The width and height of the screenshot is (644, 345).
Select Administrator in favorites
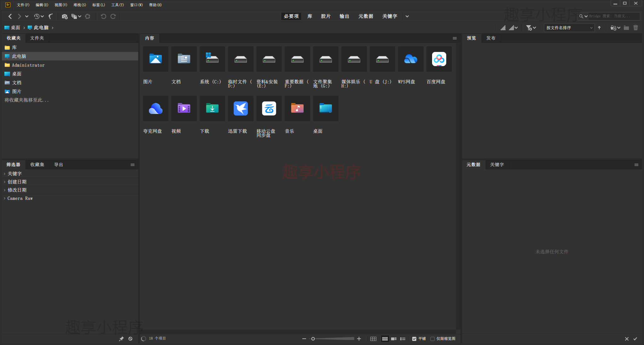[70, 65]
